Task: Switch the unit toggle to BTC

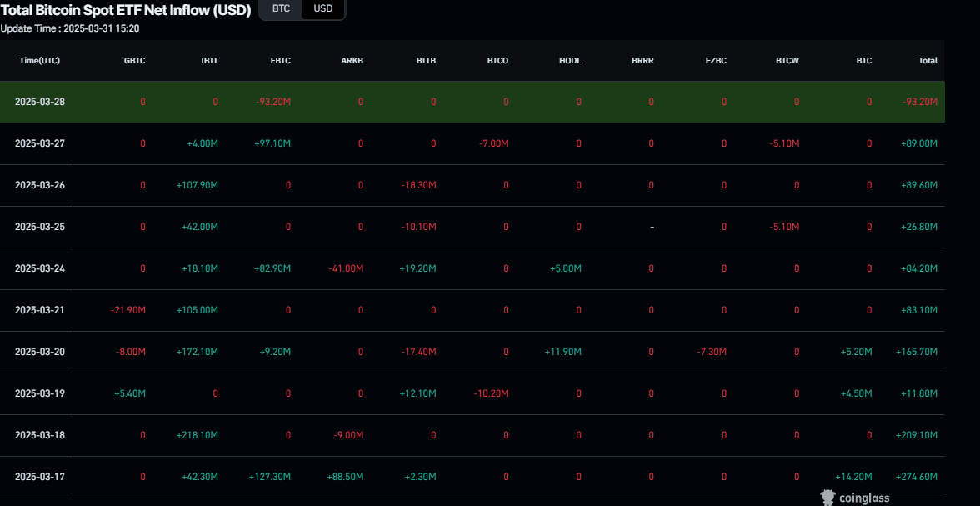Action: click(x=281, y=8)
